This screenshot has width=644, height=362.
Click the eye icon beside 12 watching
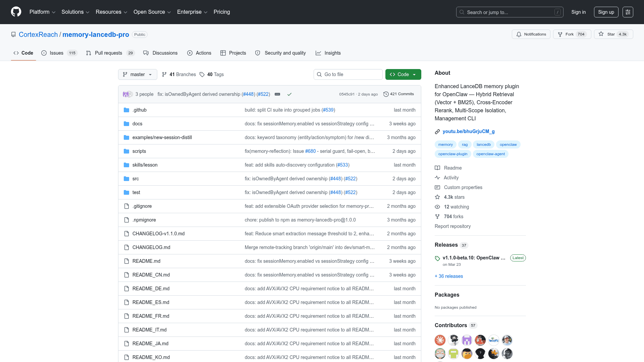[437, 207]
